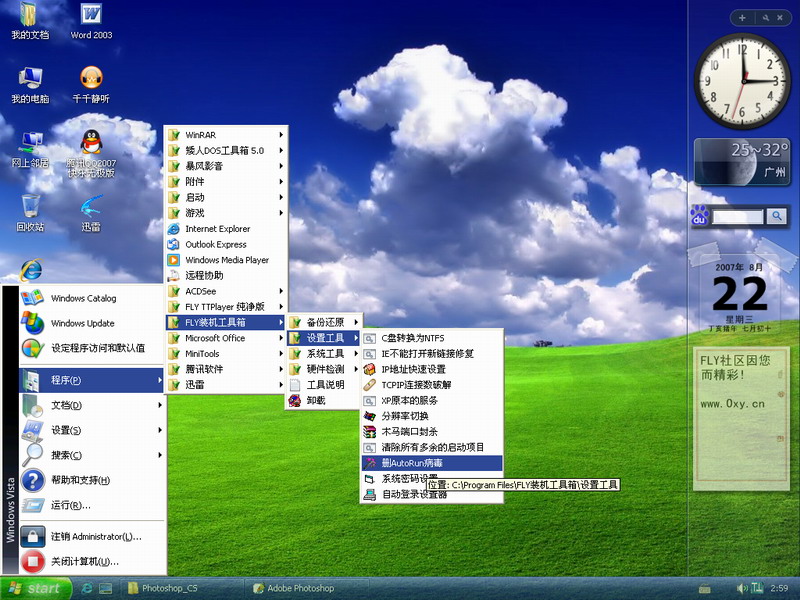Launch Internet Explorer from the programs menu
Screen dimensions: 800x600
[x=226, y=229]
